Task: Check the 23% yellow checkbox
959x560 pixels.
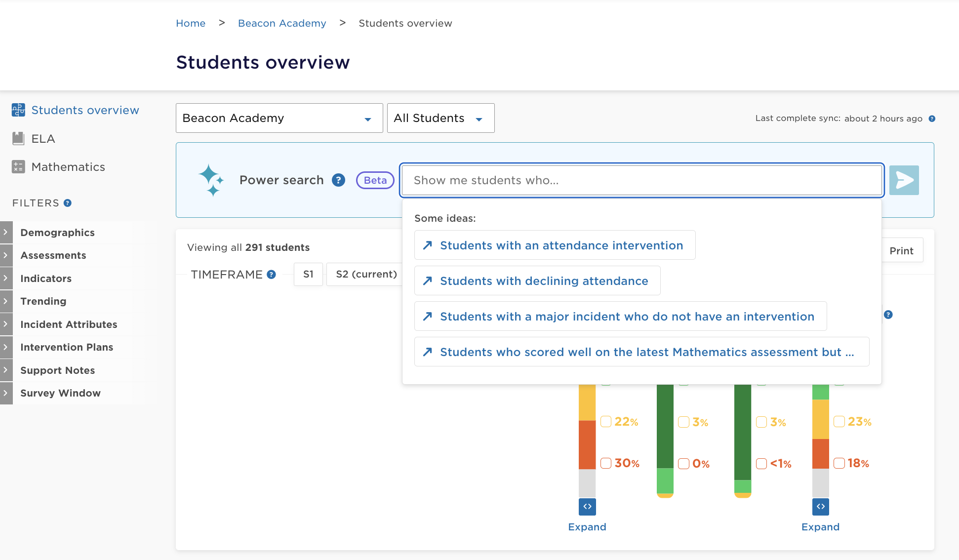Action: click(839, 422)
